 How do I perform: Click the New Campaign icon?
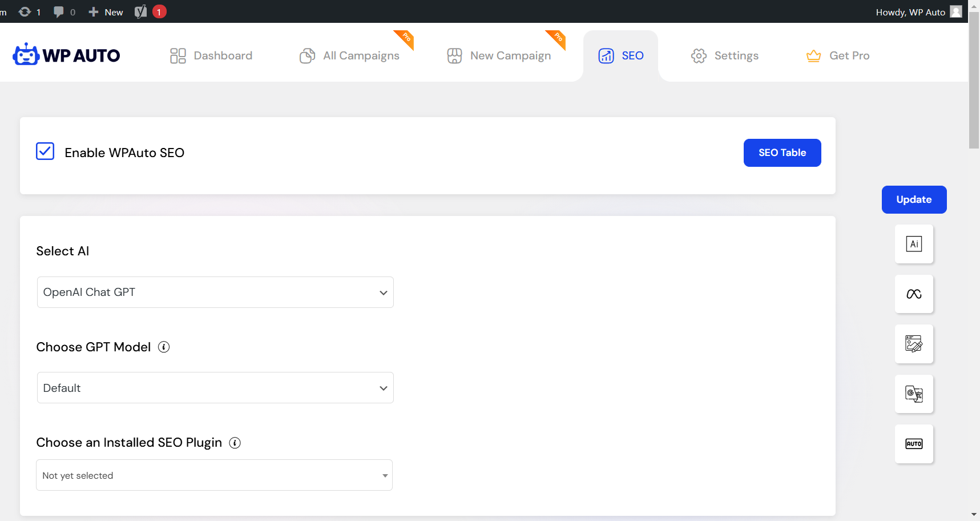[x=454, y=55]
